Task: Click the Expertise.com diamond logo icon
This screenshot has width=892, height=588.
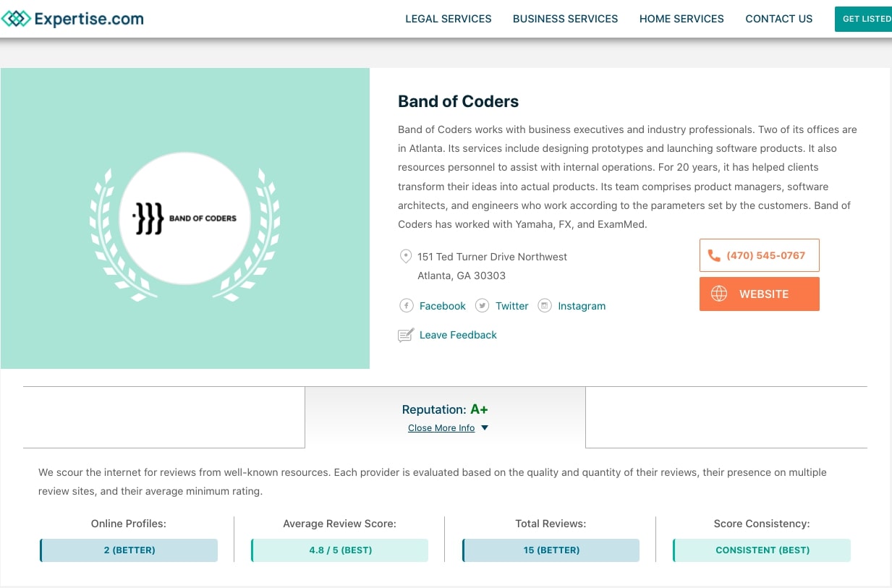Action: tap(17, 19)
